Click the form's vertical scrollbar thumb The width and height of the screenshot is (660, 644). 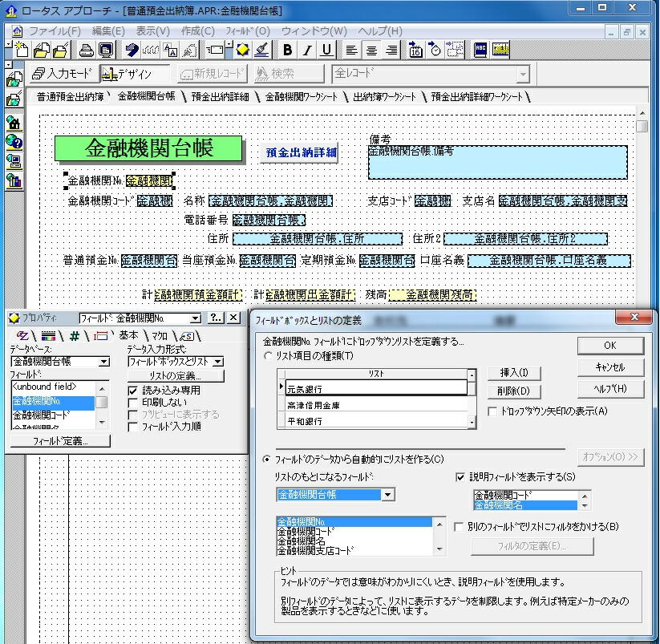click(642, 126)
